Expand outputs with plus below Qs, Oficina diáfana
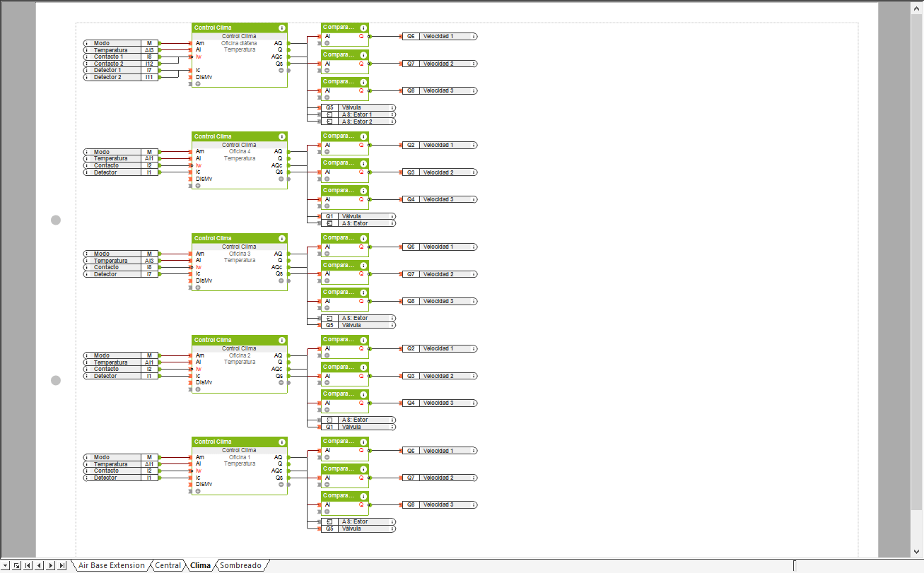This screenshot has width=924, height=573. [281, 71]
